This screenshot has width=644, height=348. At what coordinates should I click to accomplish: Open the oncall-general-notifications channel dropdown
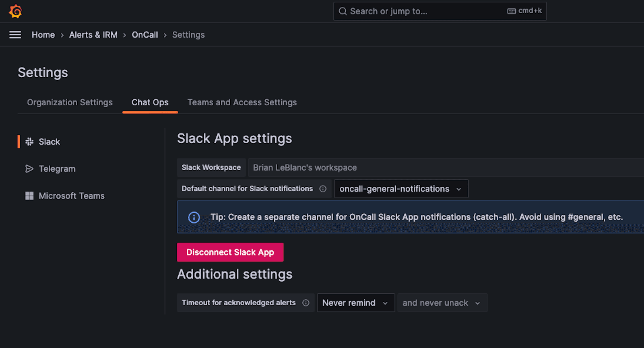(401, 189)
